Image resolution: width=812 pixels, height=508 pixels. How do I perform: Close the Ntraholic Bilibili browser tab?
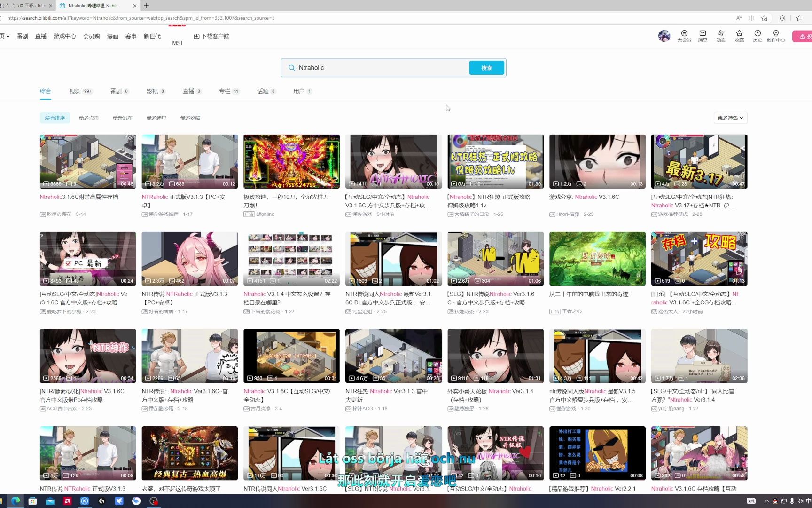pos(135,6)
